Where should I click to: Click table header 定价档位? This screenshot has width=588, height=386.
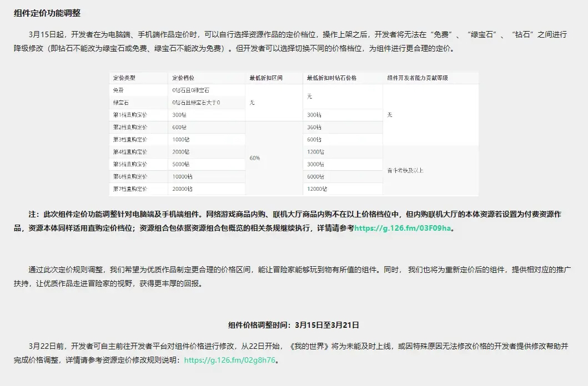click(183, 78)
